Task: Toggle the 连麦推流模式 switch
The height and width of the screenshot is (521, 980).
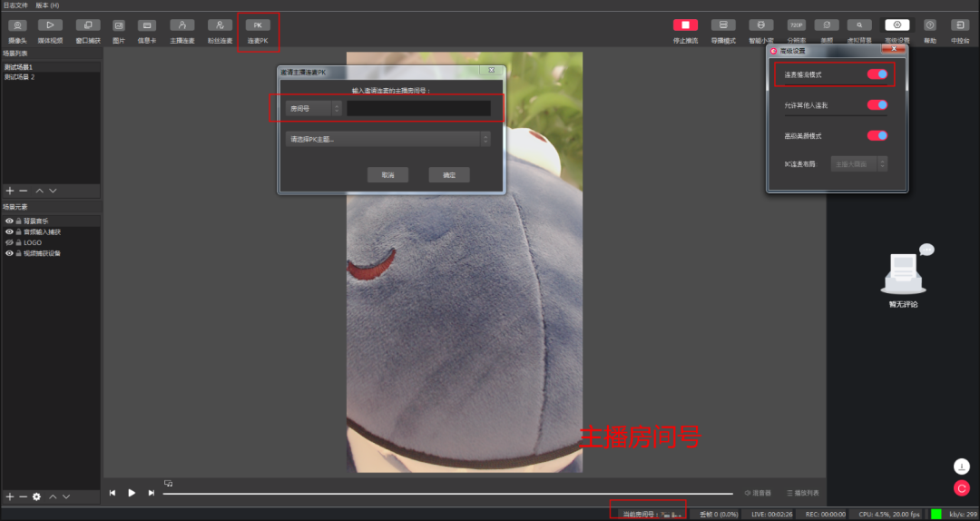Action: 877,74
